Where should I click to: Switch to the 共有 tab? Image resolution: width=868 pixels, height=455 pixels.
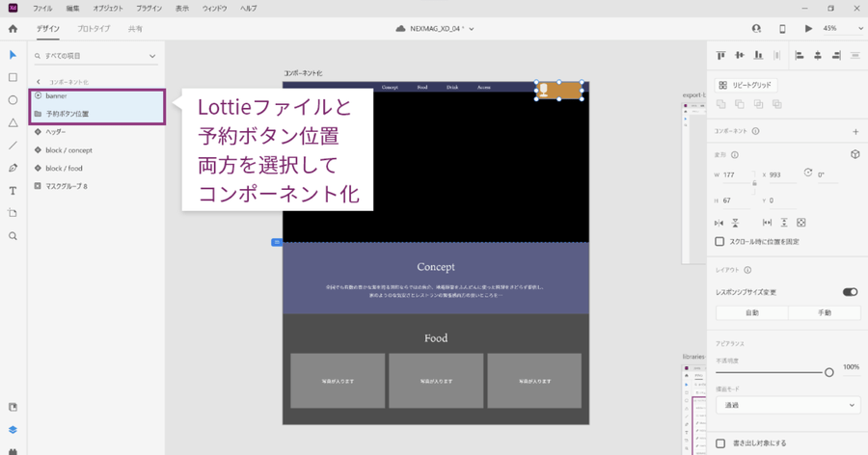coord(135,29)
